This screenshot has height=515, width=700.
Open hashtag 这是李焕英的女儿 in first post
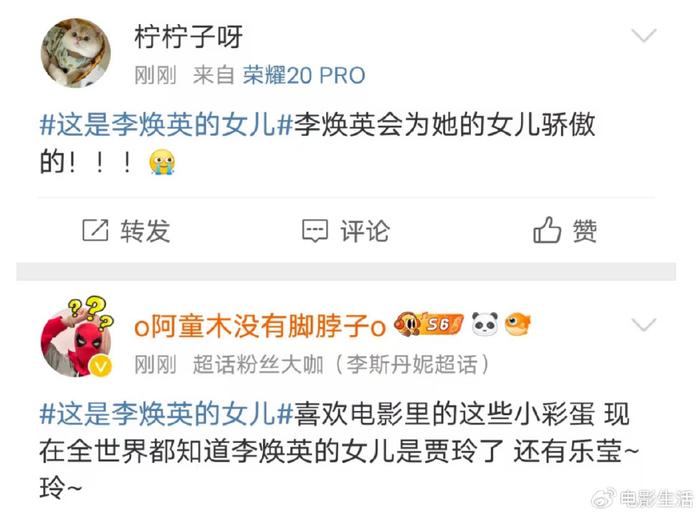(x=166, y=124)
